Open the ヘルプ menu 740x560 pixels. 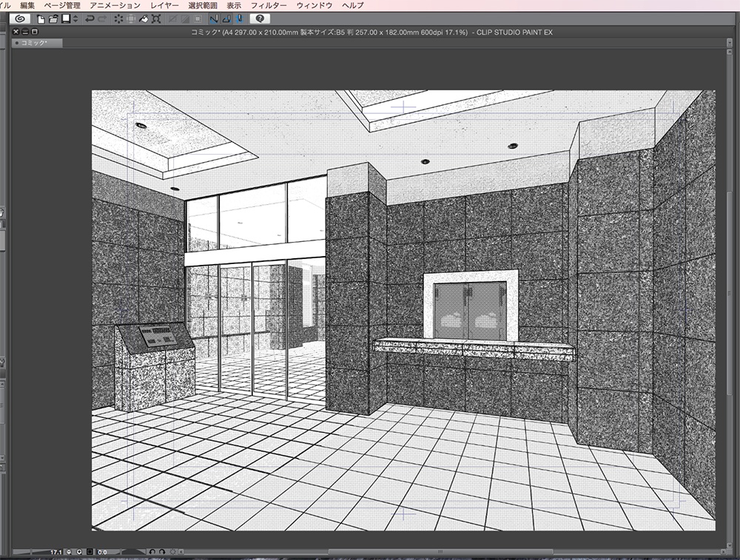[353, 5]
